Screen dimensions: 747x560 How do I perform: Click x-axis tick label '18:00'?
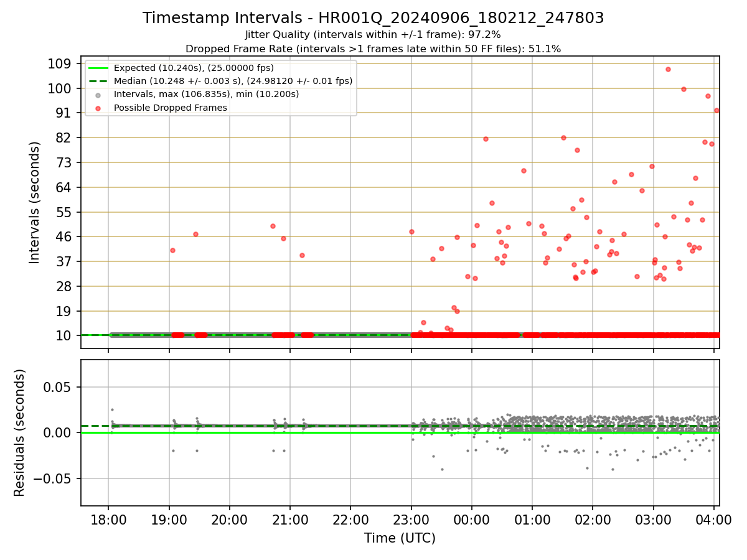click(108, 519)
